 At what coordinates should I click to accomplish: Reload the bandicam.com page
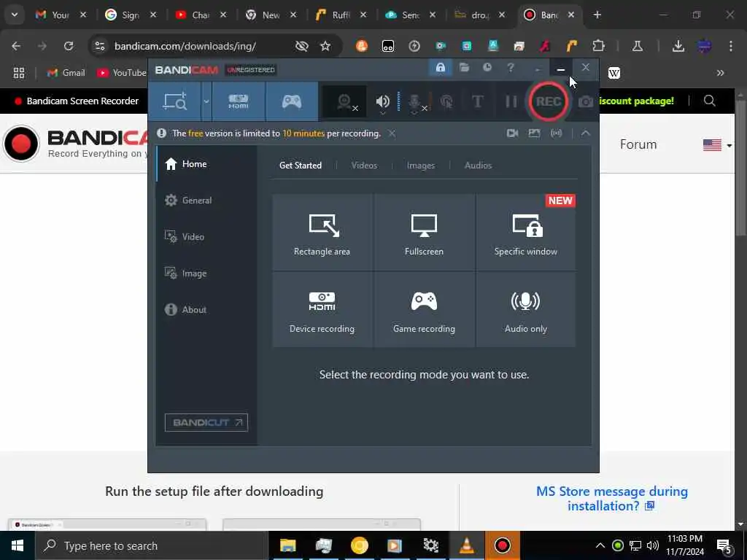coord(69,46)
